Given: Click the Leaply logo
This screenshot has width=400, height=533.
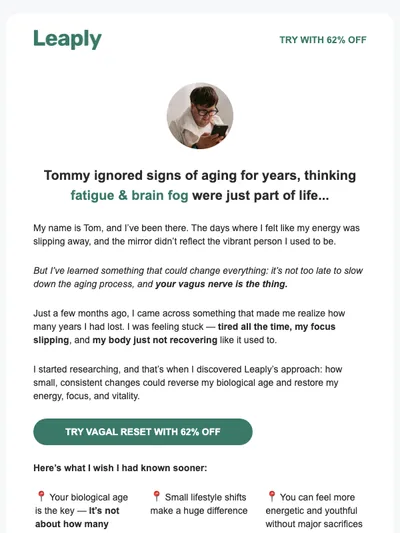Looking at the screenshot, I should (x=67, y=40).
